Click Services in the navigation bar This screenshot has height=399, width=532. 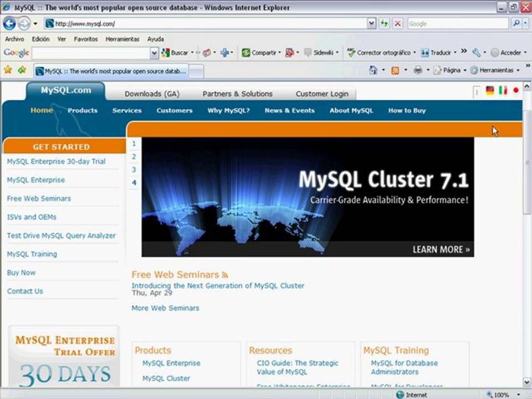click(x=127, y=110)
